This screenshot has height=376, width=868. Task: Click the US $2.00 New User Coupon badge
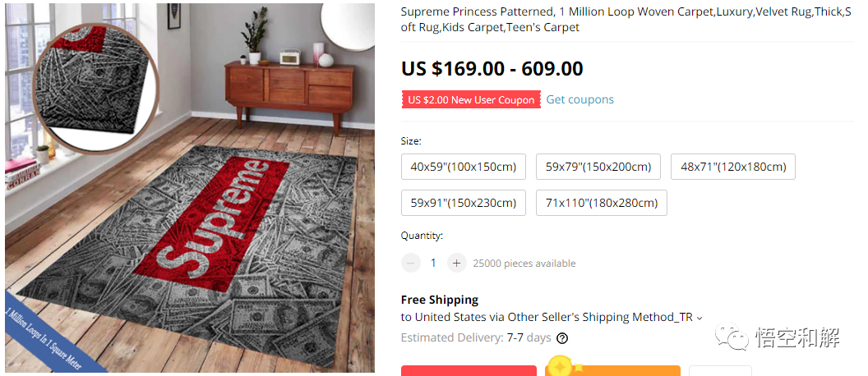[470, 99]
